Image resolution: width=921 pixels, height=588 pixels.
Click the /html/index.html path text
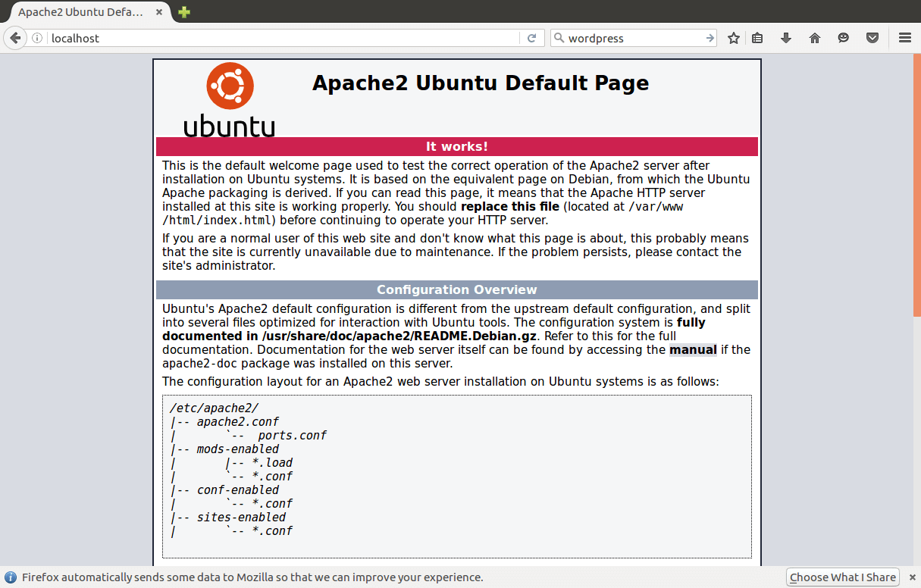tap(218, 220)
